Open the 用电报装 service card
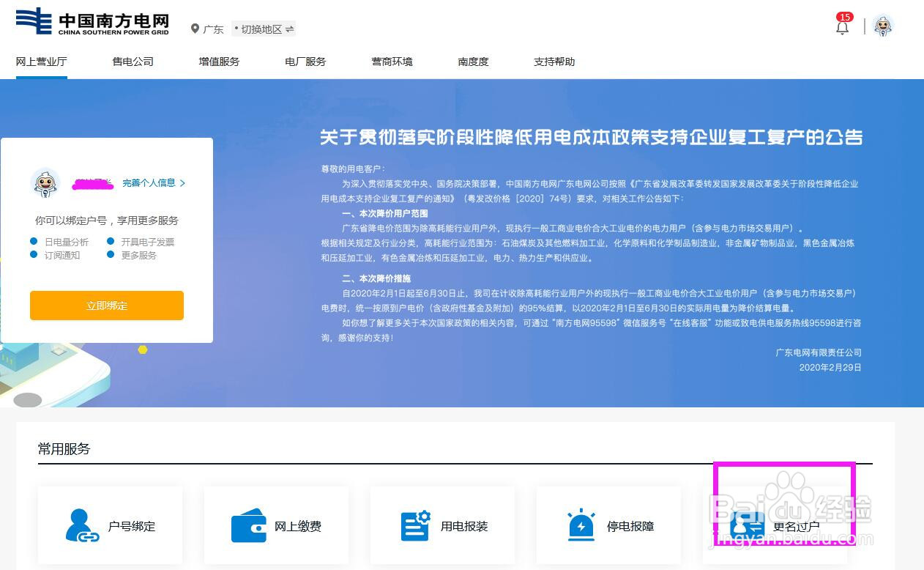924x570 pixels. tap(442, 525)
